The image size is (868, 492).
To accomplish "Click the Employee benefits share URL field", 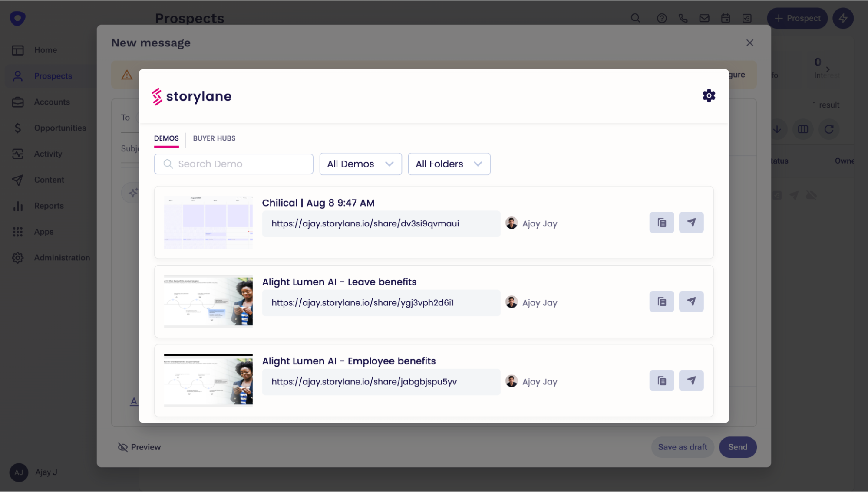I will [380, 382].
